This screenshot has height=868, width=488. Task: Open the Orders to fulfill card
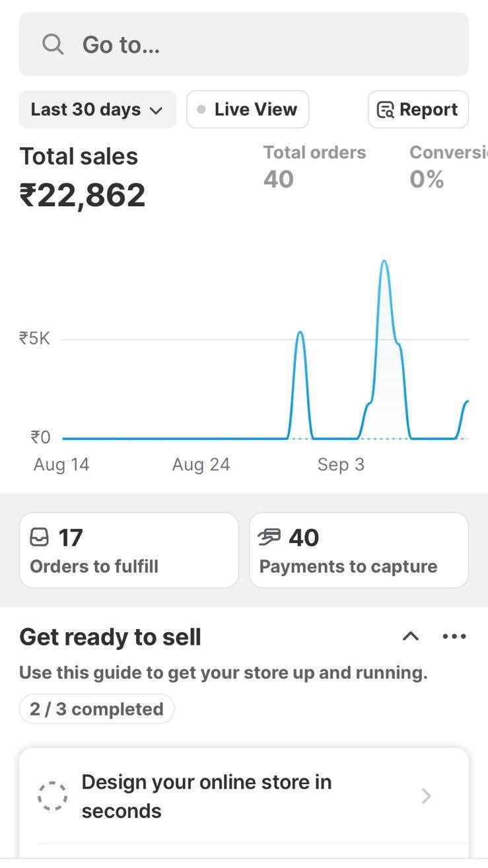(x=129, y=550)
